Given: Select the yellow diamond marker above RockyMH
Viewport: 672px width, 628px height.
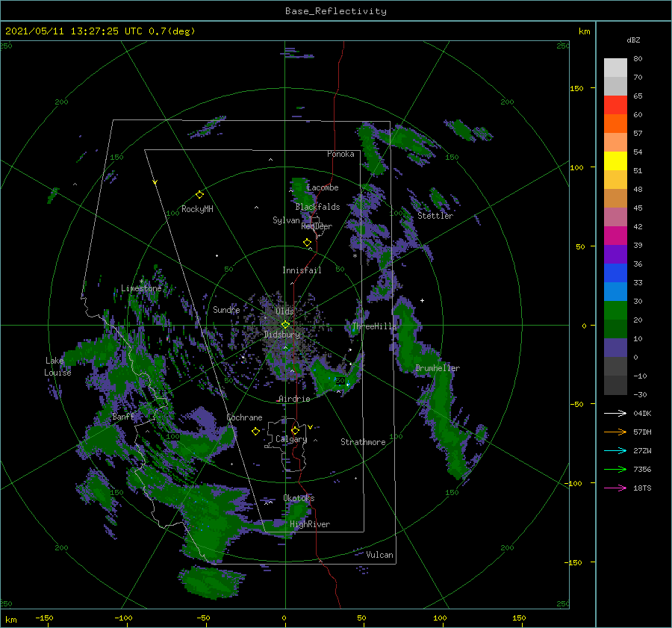Looking at the screenshot, I should click(x=199, y=195).
